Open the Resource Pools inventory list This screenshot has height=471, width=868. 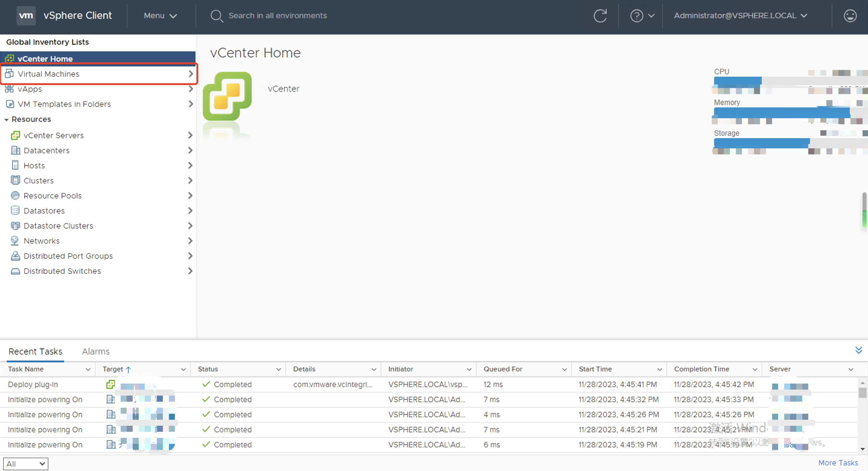click(x=98, y=195)
